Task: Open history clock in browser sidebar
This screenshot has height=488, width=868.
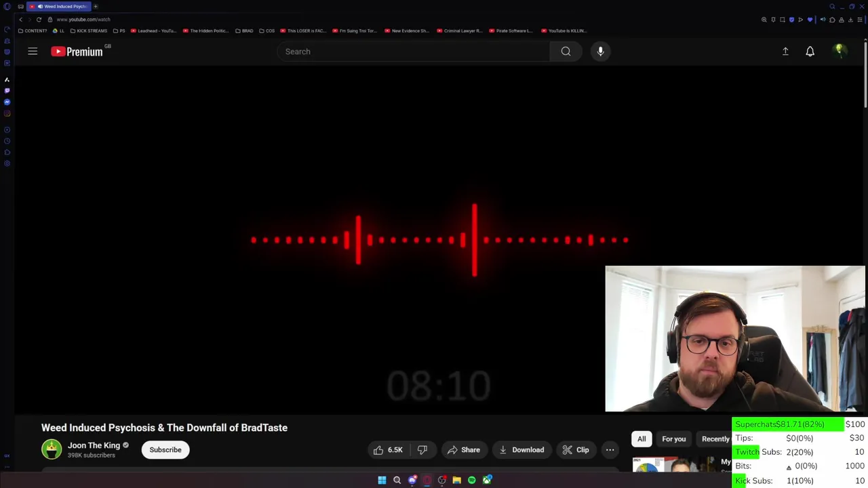Action: click(7, 141)
